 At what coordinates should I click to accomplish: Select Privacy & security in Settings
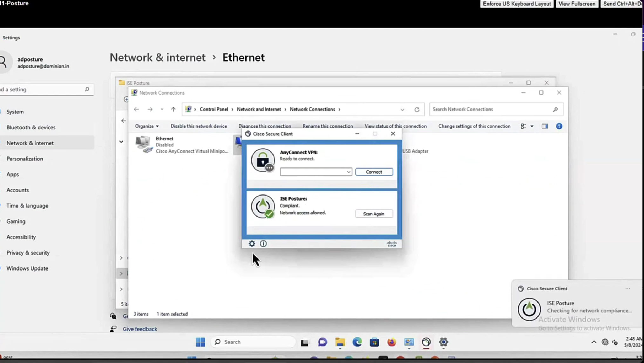click(28, 253)
